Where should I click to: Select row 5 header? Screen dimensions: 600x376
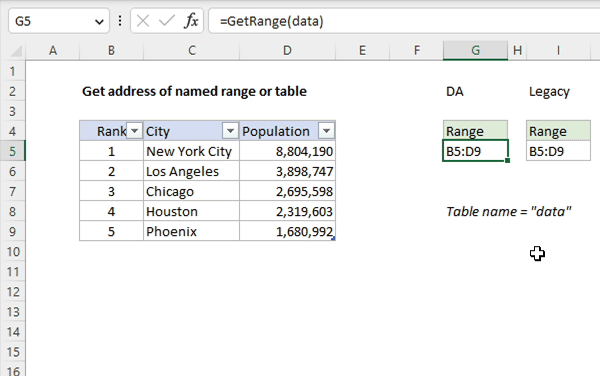pyautogui.click(x=13, y=151)
